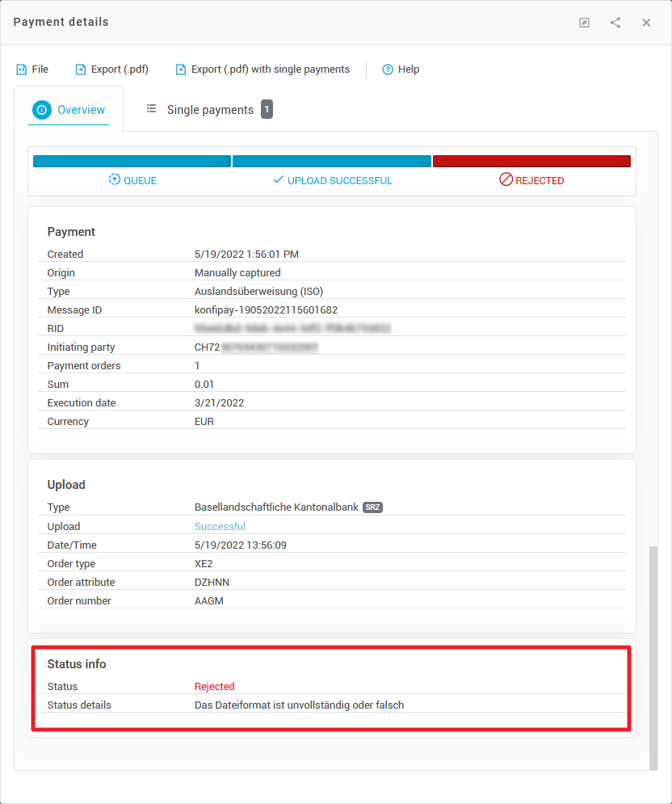The image size is (672, 804).
Task: Click the red Rejected status text
Action: coord(214,686)
